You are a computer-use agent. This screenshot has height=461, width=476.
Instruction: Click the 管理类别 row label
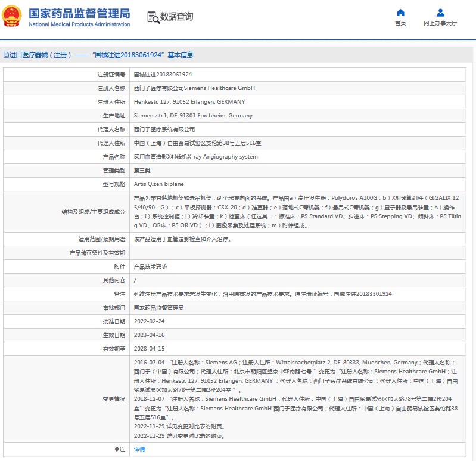114,171
